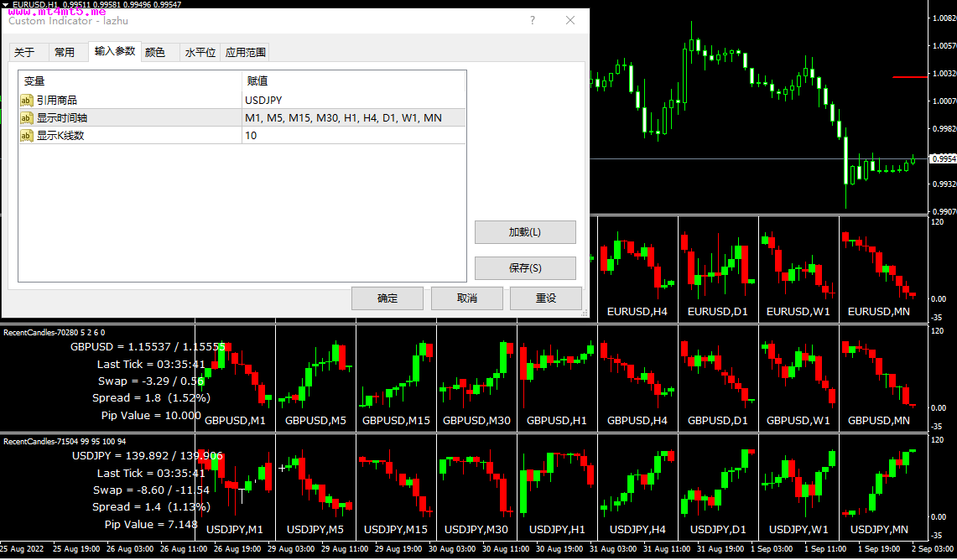Open the 应用范围 tab
Screen dimensions: 957x560
[x=246, y=53]
